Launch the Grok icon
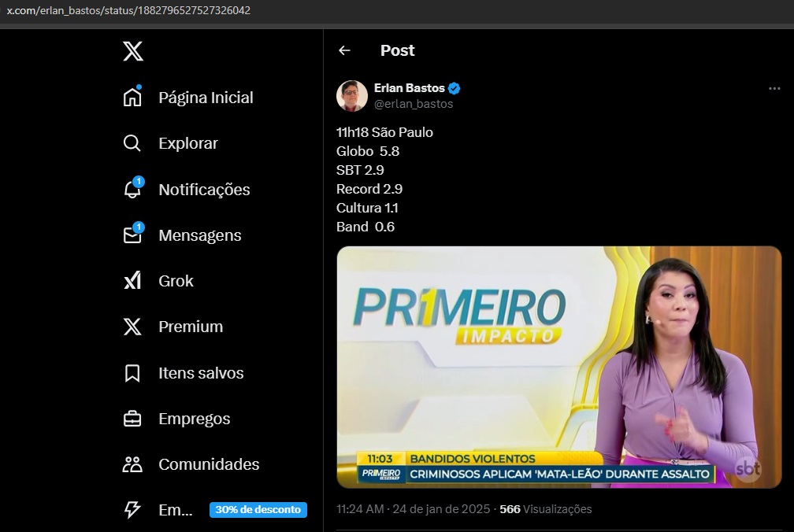Viewport: 794px width, 532px height. coord(132,281)
